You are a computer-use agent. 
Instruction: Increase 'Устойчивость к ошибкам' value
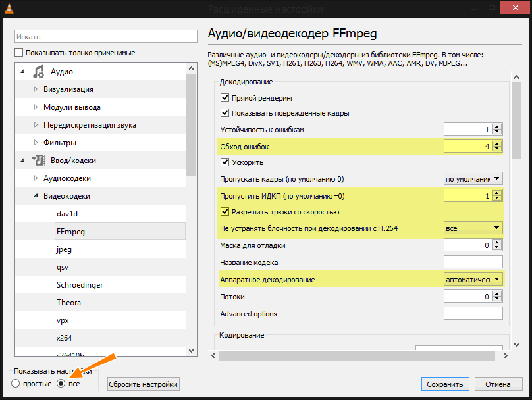[497, 126]
